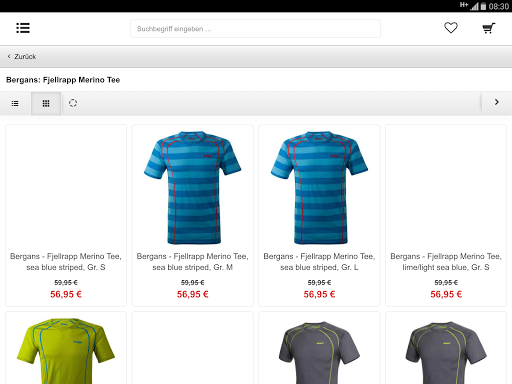Expand the filter panel with right chevron
512x384 pixels.
click(x=497, y=102)
